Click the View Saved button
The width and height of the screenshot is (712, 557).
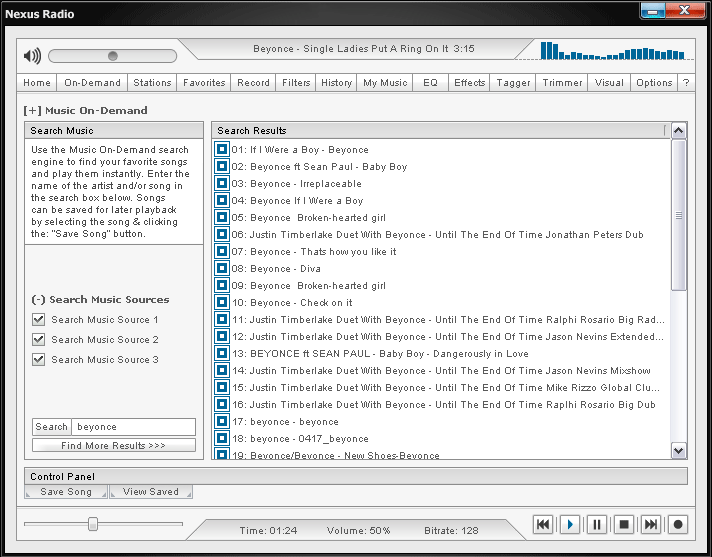[x=151, y=492]
